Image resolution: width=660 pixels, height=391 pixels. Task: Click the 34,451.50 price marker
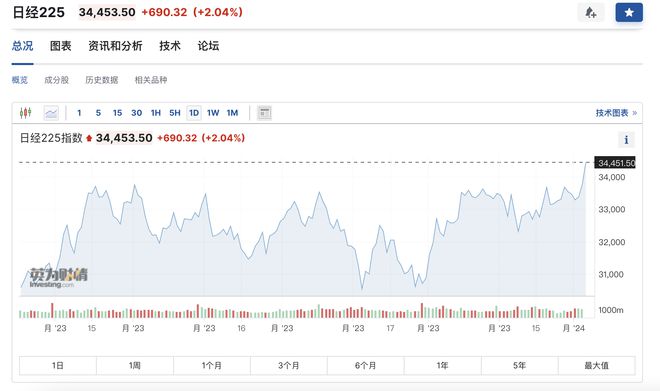point(615,163)
